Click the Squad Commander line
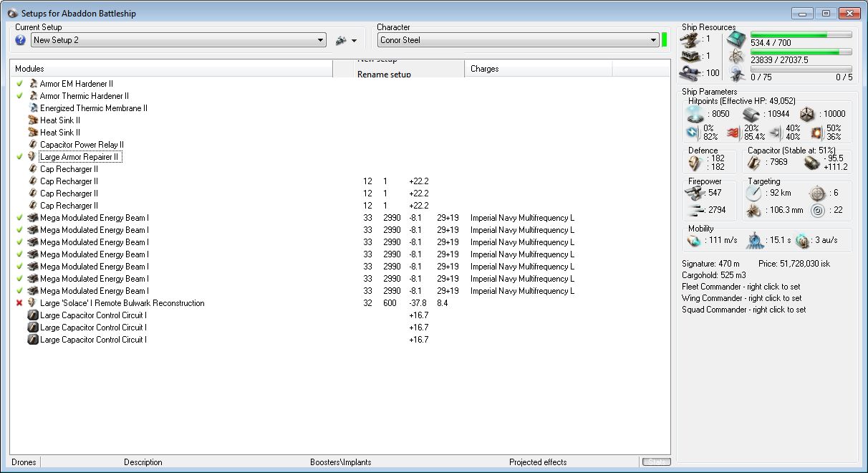The width and height of the screenshot is (868, 473). (x=743, y=310)
